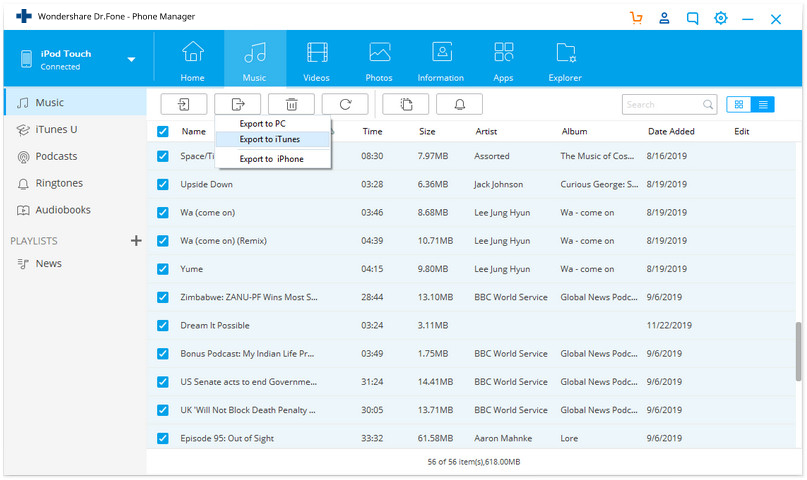Sort by the Date Added column header
Screen dimensions: 807x480
pyautogui.click(x=671, y=132)
